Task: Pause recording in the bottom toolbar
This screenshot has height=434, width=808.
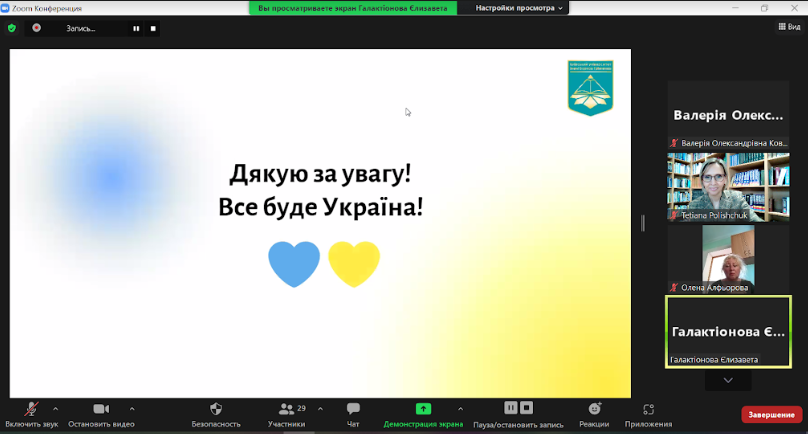Action: pos(511,408)
